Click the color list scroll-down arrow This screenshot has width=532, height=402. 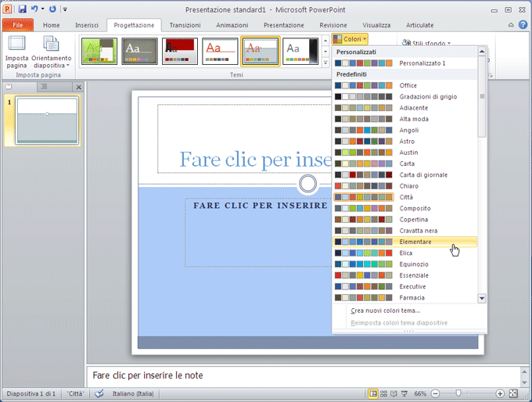(482, 299)
